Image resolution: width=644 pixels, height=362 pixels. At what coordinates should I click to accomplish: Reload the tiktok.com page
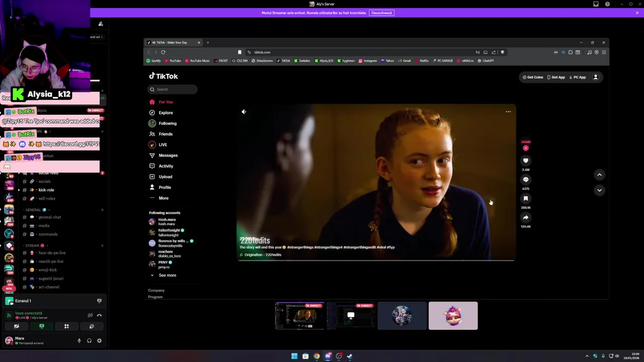pos(163,52)
